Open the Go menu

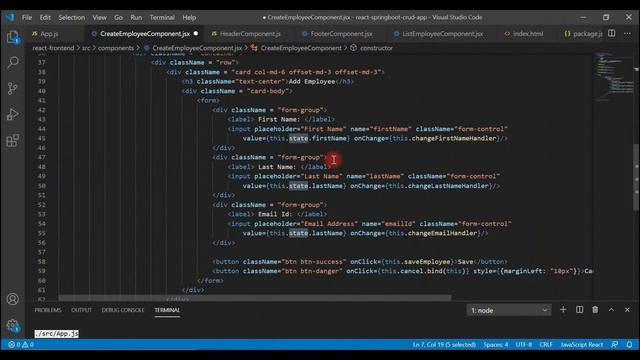coord(118,18)
